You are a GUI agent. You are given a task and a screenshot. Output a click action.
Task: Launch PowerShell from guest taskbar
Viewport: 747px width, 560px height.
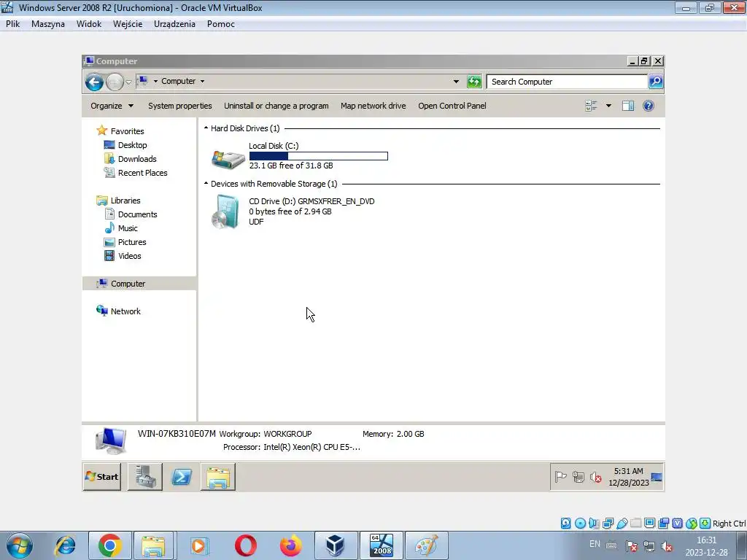tap(182, 477)
